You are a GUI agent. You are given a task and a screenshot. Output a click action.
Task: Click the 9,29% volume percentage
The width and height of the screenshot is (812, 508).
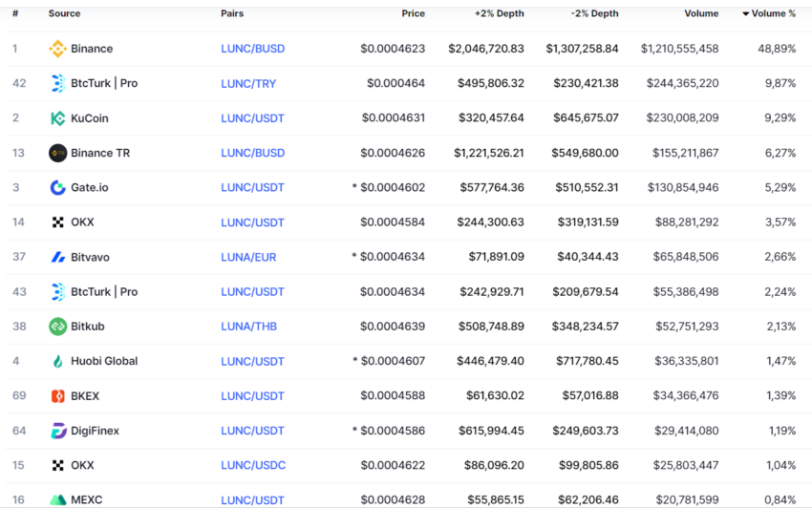780,118
